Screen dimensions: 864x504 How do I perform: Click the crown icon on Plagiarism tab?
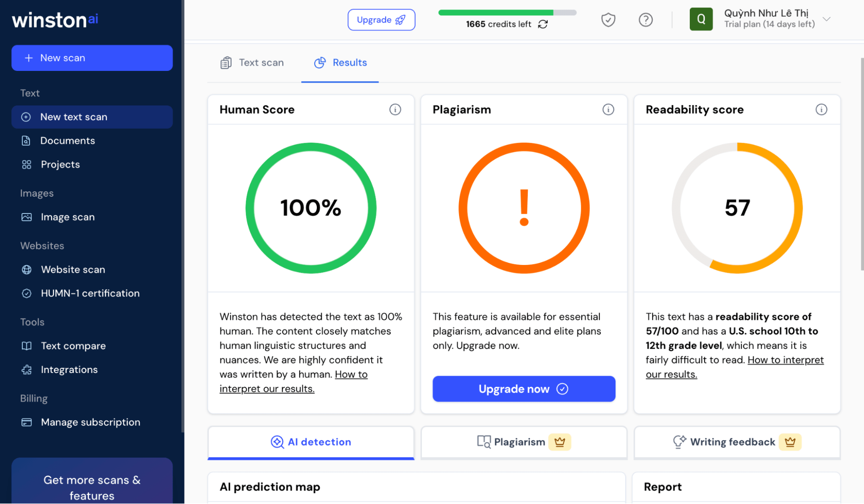tap(560, 442)
